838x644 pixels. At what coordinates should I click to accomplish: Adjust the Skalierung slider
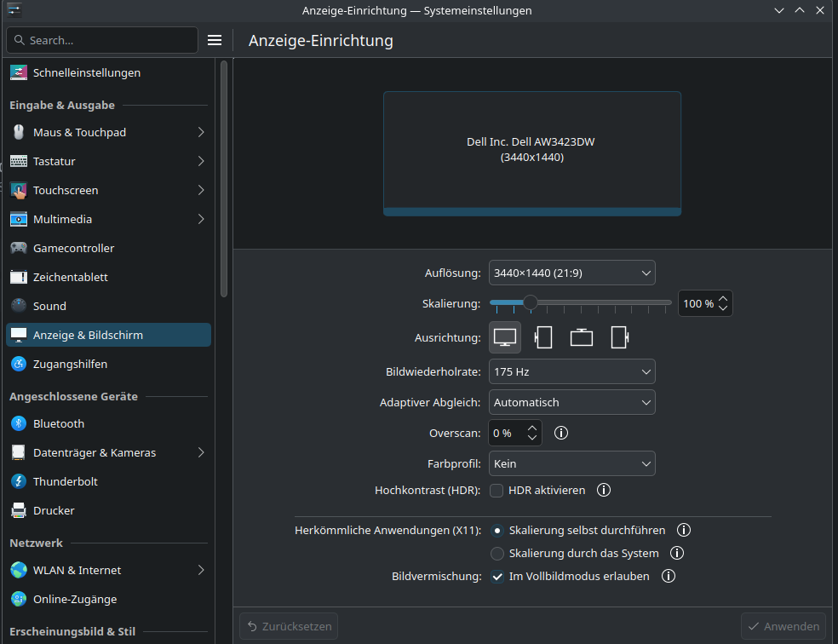[531, 302]
